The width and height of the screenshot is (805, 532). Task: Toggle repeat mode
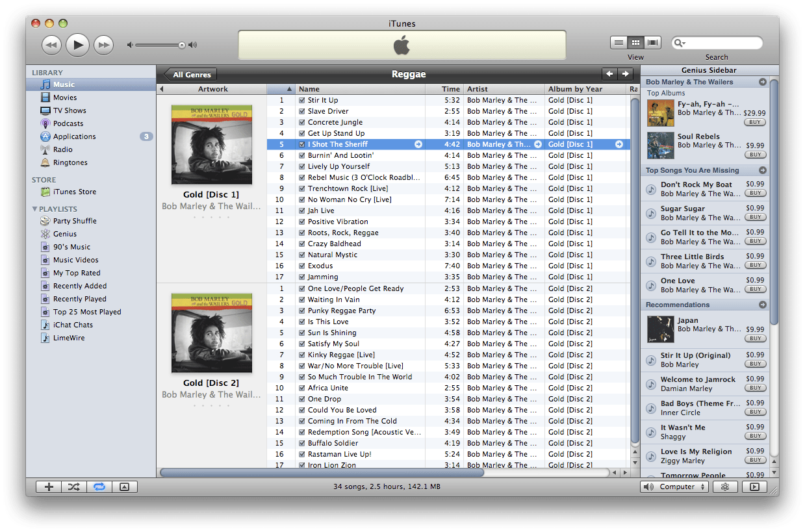[x=99, y=486]
